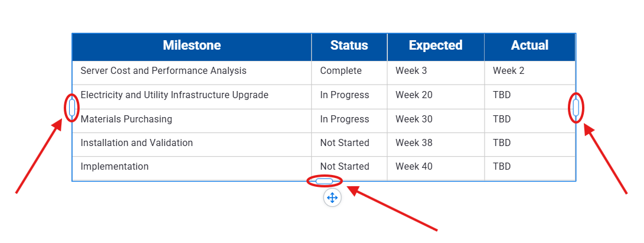Click the Week 38 expected cell
The height and width of the screenshot is (243, 644).
click(413, 143)
